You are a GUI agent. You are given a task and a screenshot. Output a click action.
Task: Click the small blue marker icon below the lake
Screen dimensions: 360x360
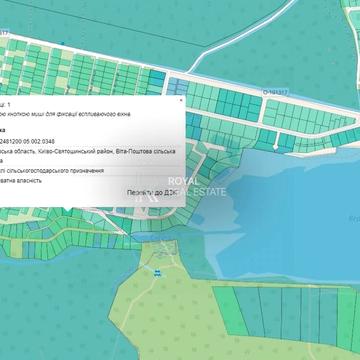[157, 273]
